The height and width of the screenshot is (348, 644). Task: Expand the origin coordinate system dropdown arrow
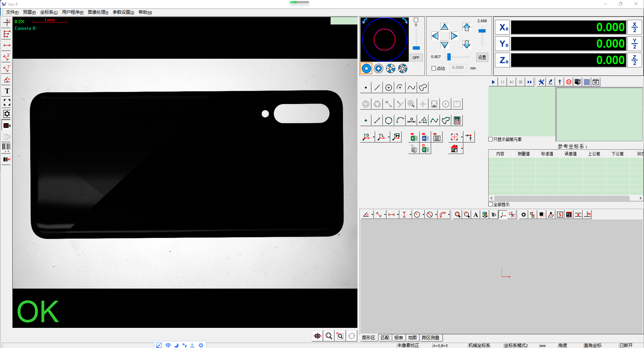(x=374, y=137)
